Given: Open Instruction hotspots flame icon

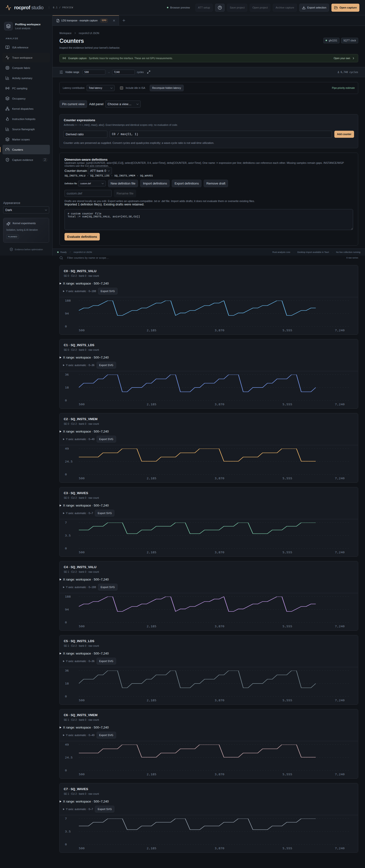Looking at the screenshot, I should click(x=7, y=119).
